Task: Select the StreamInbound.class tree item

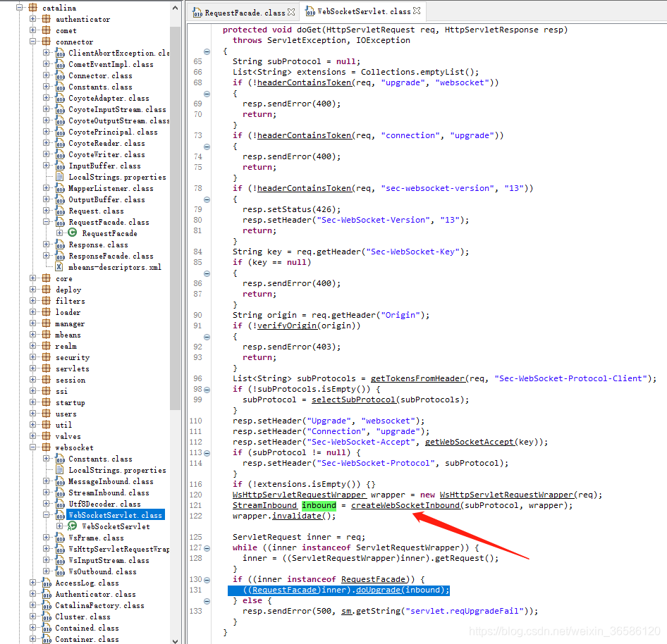Action: click(109, 493)
